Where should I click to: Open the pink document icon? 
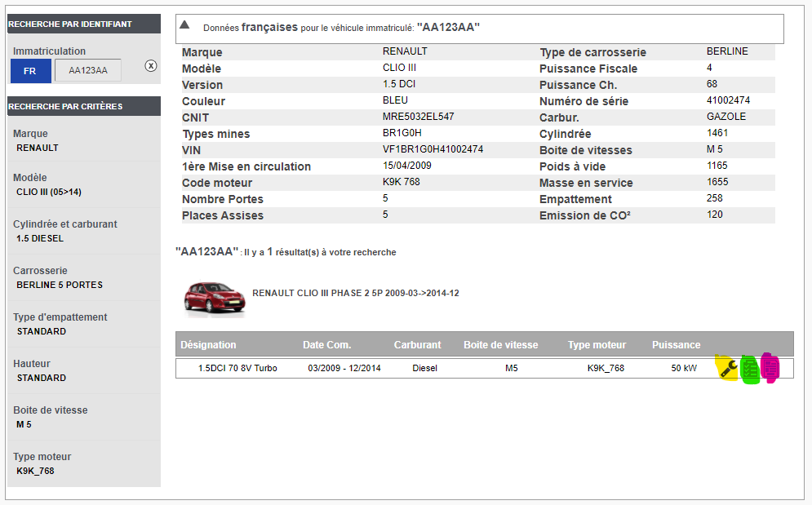click(770, 368)
